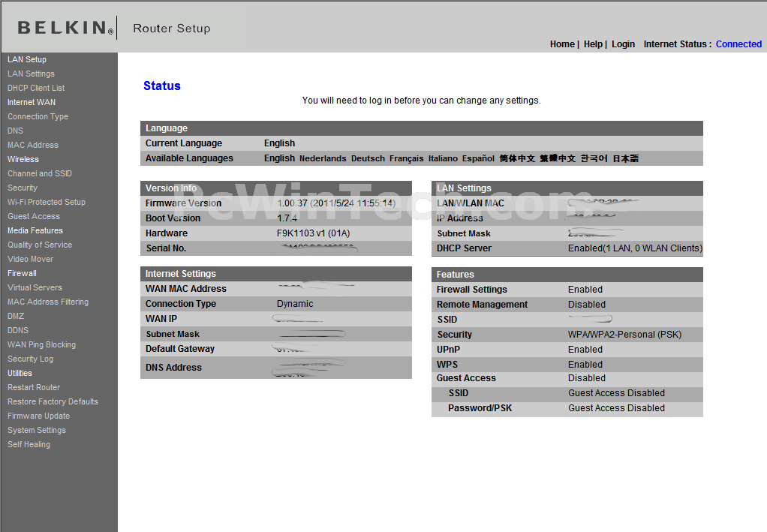The height and width of the screenshot is (532, 767).
Task: Click WPA/WPA2-Personal (PSK) security value
Action: pos(624,335)
